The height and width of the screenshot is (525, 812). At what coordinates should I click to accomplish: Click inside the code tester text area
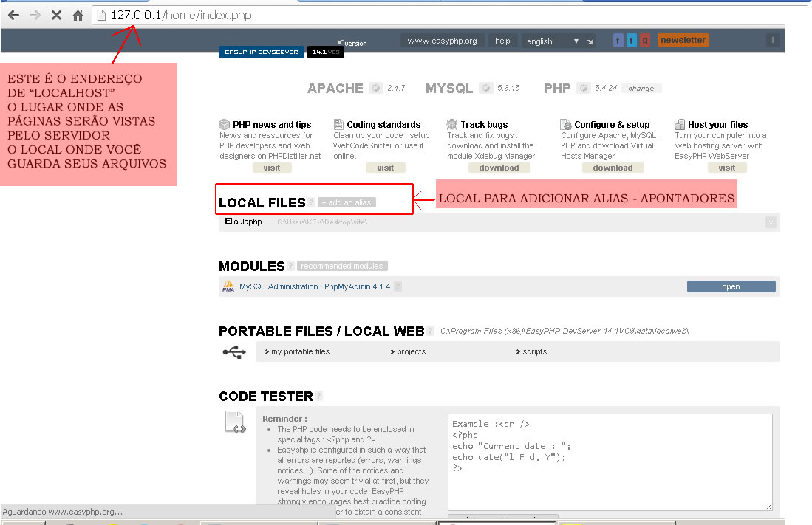tap(610, 461)
